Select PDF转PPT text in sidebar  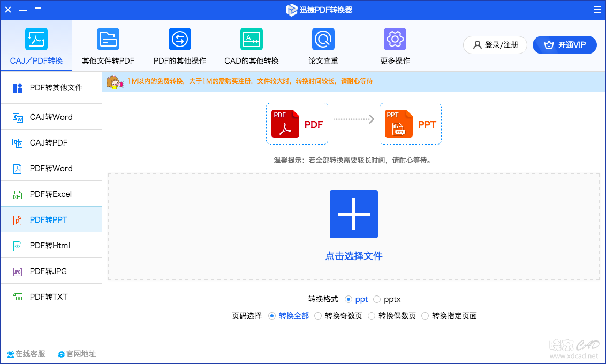click(x=49, y=220)
